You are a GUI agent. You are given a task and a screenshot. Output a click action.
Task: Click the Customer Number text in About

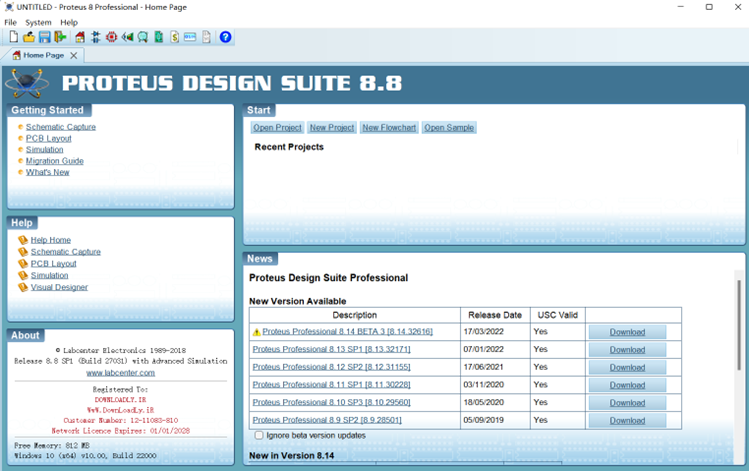[x=120, y=420]
